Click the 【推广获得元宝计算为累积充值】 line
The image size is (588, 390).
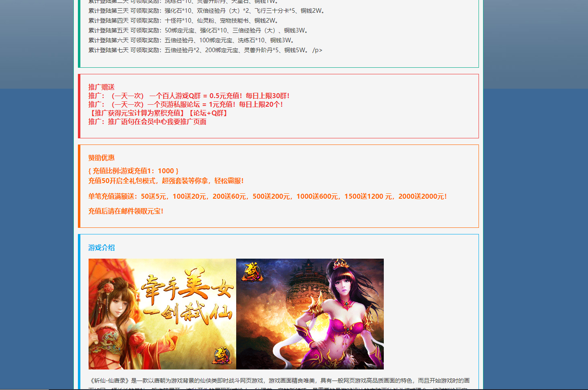(x=159, y=113)
